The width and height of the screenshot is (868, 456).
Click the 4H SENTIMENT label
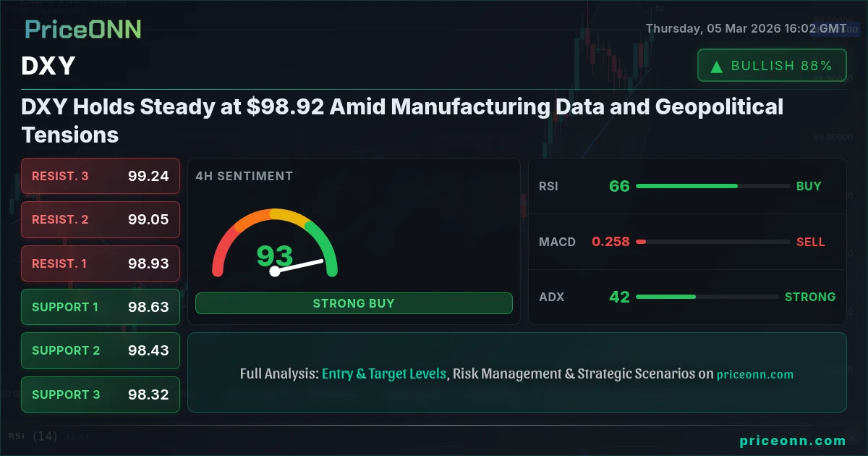(x=244, y=176)
